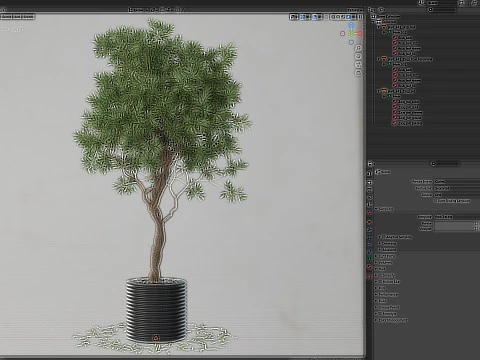Expand the Performance panel
Viewport: 480px width, 360px height.
coord(376,294)
